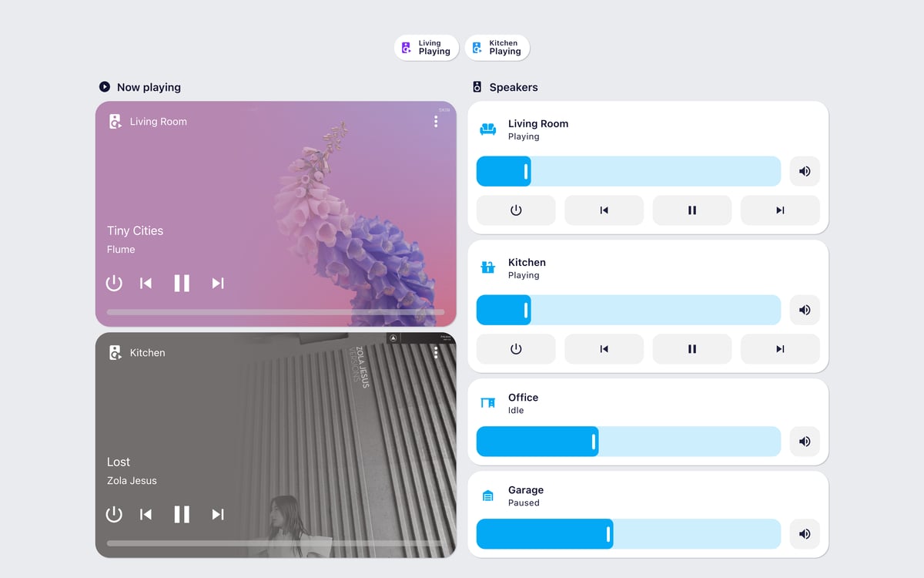Image resolution: width=924 pixels, height=578 pixels.
Task: Open the three-dot menu on Kitchen media card
Action: point(436,352)
